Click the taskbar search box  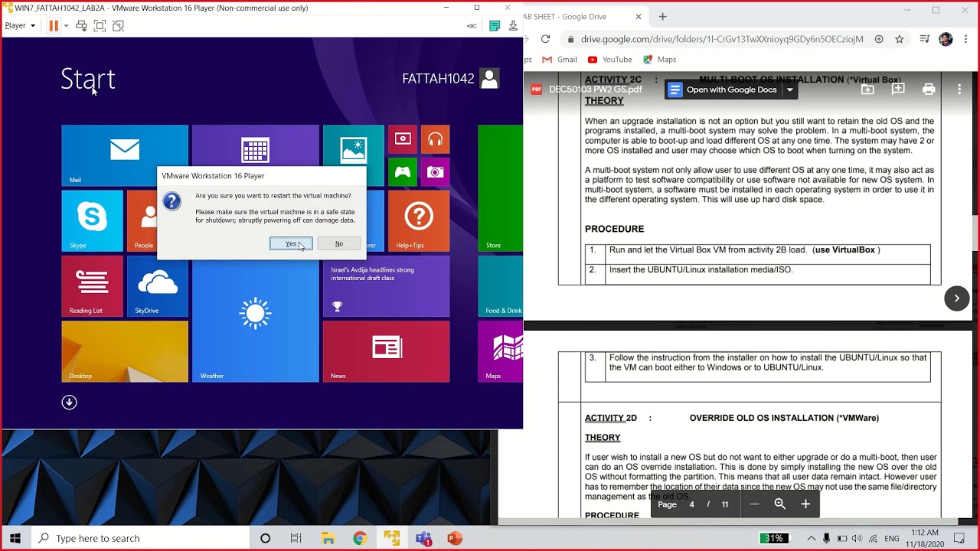pos(140,538)
